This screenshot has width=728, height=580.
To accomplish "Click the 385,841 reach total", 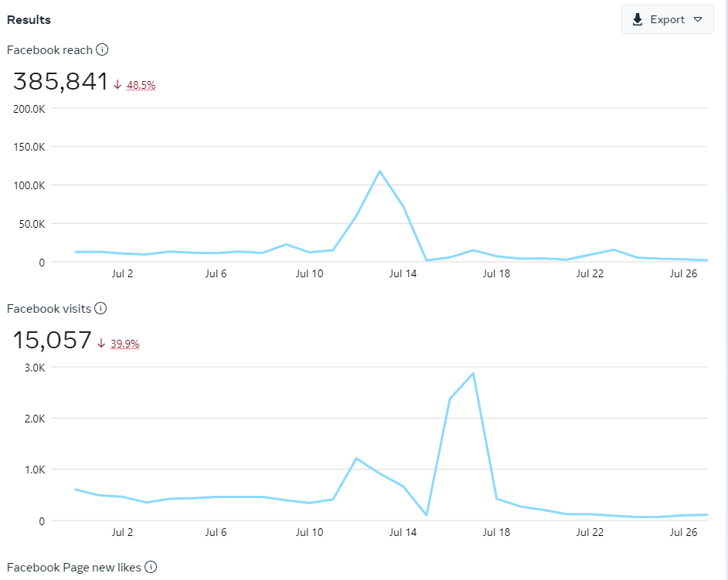I will tap(60, 82).
